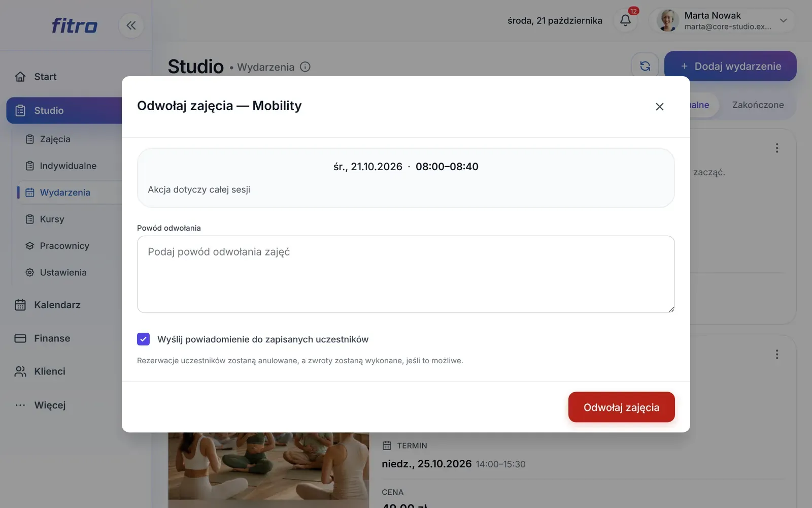Click the header date środa, 21 października

point(555,21)
